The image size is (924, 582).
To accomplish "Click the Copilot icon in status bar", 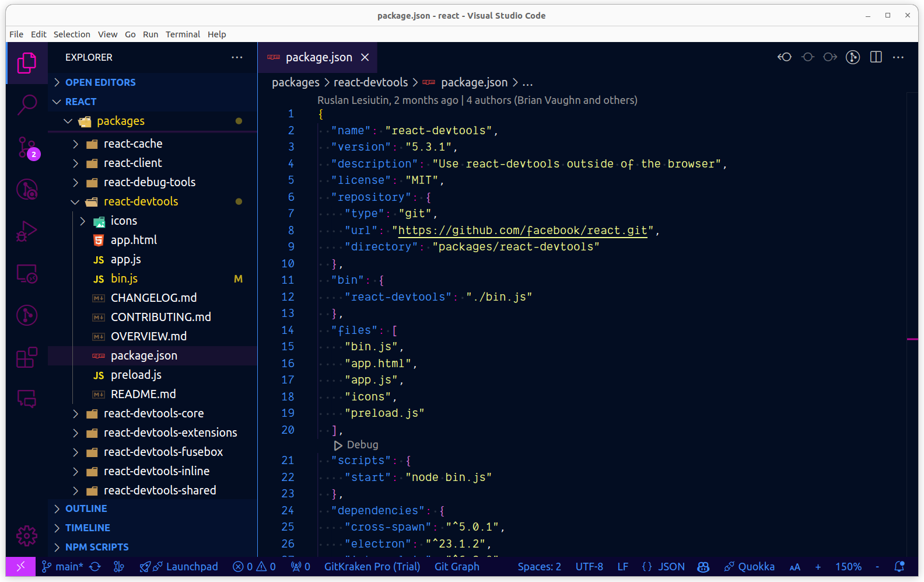I will coord(703,566).
